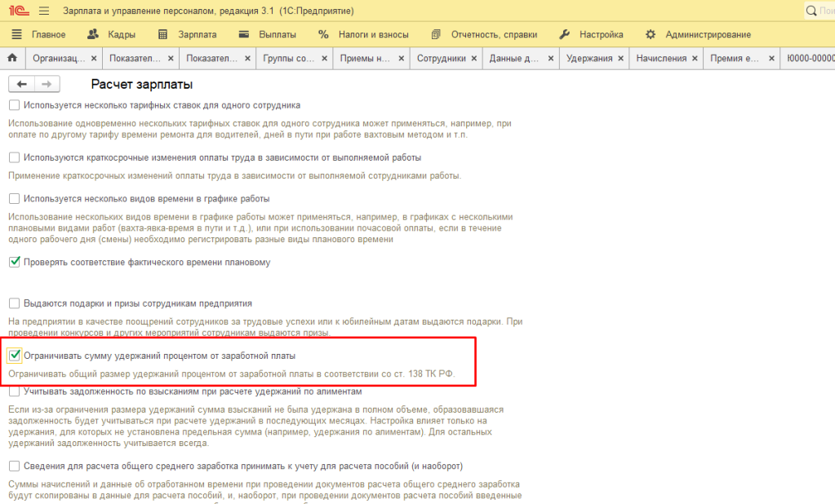The image size is (835, 504).
Task: Uncheck 'Проверять соответствие фактического времени плановому'
Action: 14,263
